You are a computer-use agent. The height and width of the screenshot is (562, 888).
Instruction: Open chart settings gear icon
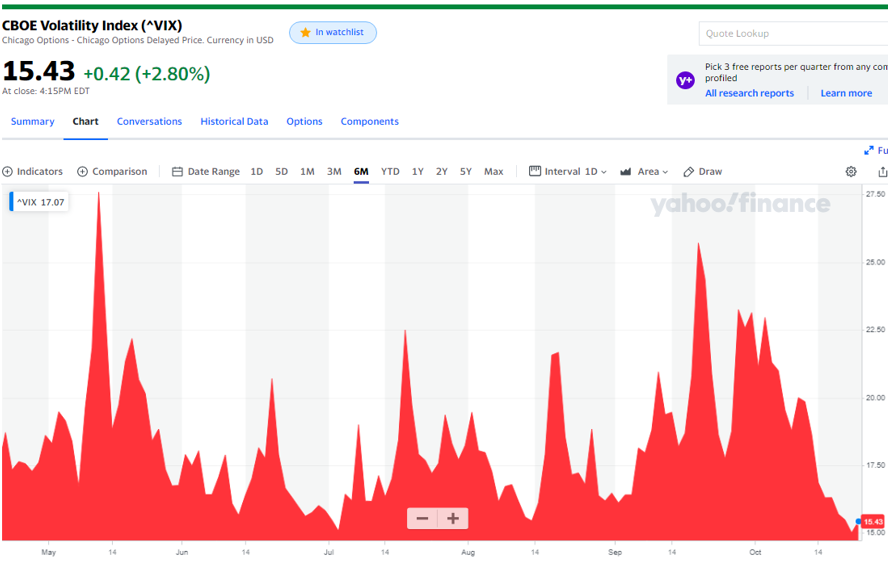tap(851, 172)
